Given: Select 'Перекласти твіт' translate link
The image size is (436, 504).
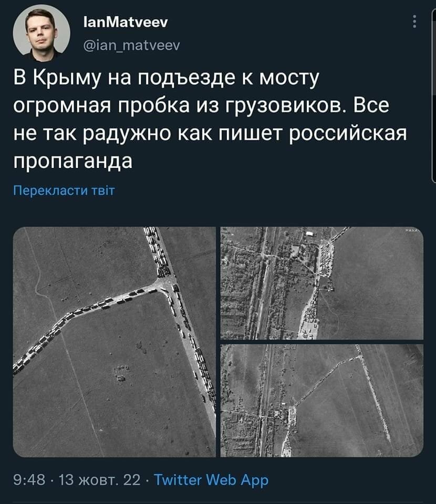Looking at the screenshot, I should 64,190.
